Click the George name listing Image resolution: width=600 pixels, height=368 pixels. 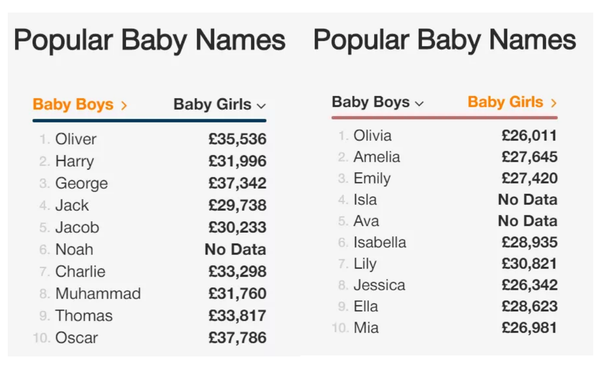click(82, 184)
